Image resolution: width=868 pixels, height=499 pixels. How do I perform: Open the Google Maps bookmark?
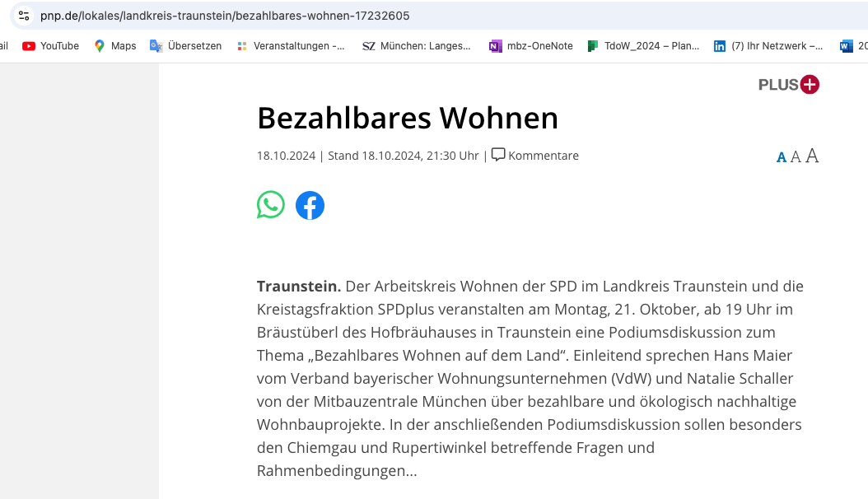point(115,46)
